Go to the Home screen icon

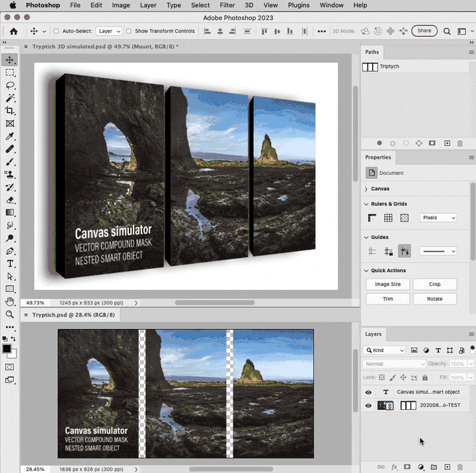[14, 31]
